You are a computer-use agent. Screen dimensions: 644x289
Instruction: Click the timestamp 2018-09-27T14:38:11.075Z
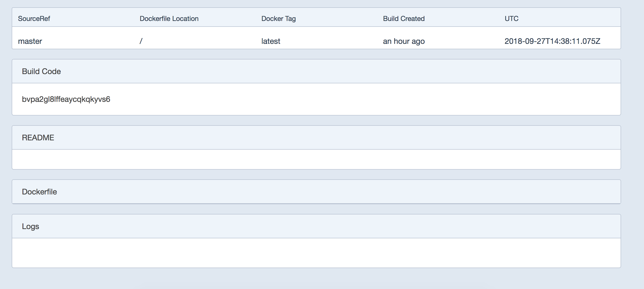[x=552, y=41]
